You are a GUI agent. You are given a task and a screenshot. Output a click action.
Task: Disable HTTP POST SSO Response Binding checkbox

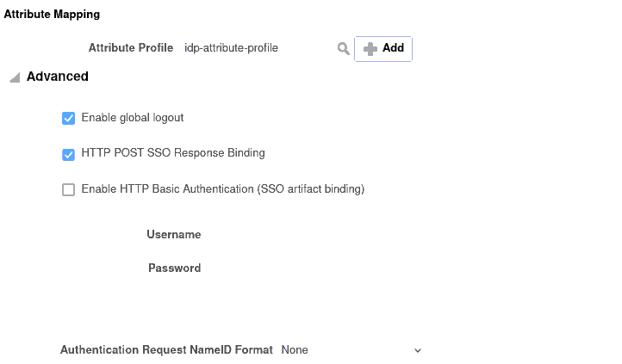69,154
